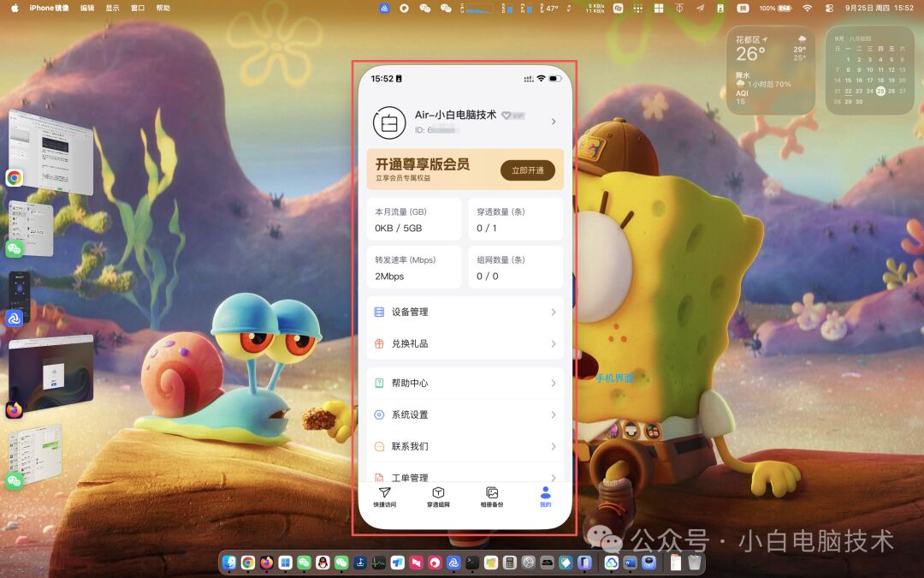Expand the 兑换礼品 row chevron
The height and width of the screenshot is (578, 924).
[x=554, y=344]
